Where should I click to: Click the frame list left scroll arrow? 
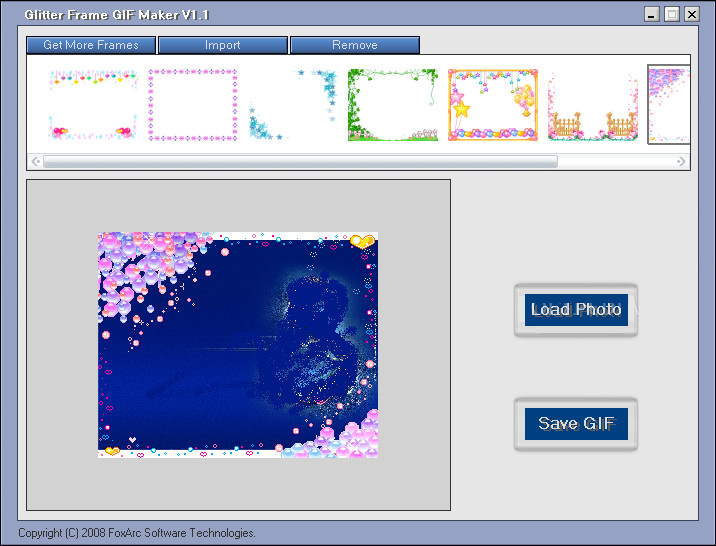(36, 161)
